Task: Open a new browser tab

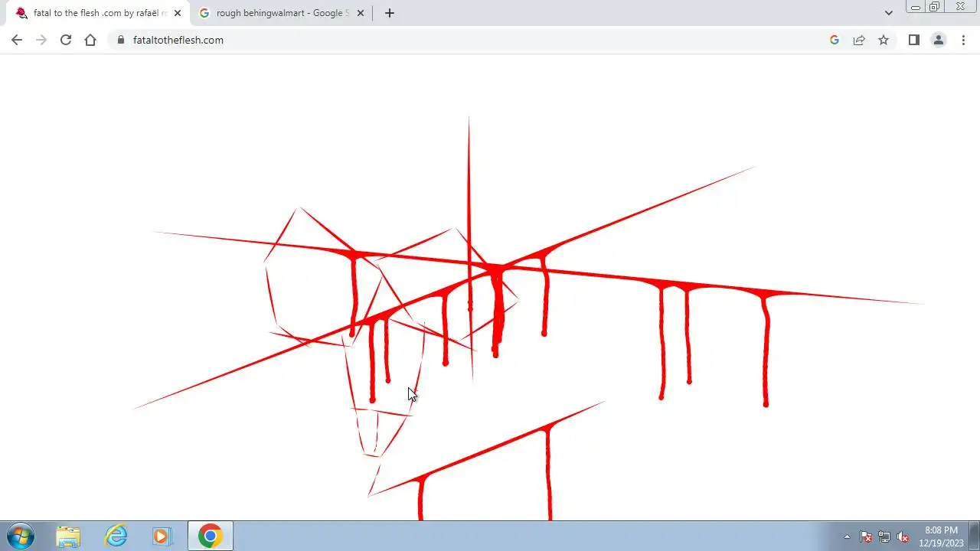Action: tap(390, 13)
